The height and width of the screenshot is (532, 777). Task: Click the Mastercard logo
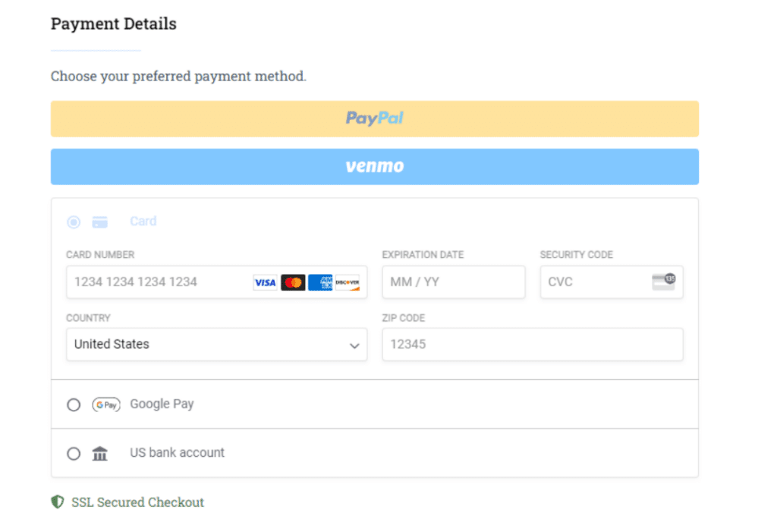coord(293,282)
